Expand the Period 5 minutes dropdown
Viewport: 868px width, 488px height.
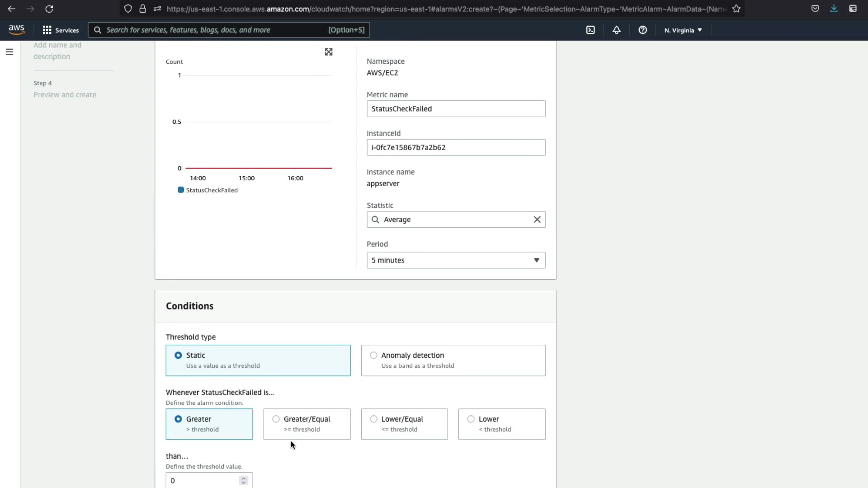tap(456, 260)
